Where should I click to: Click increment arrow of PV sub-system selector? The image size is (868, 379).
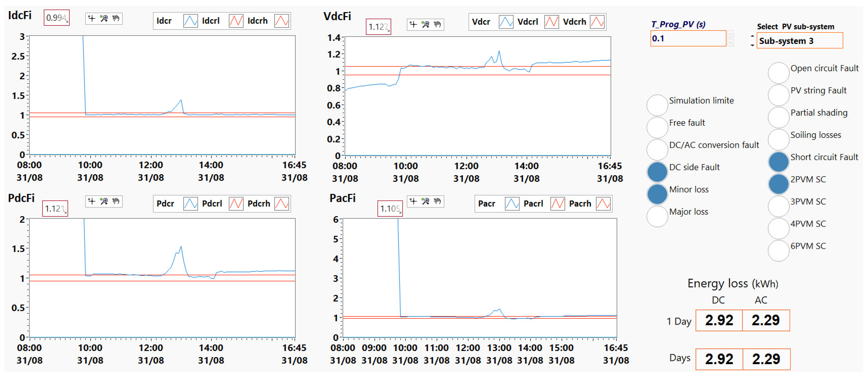752,36
